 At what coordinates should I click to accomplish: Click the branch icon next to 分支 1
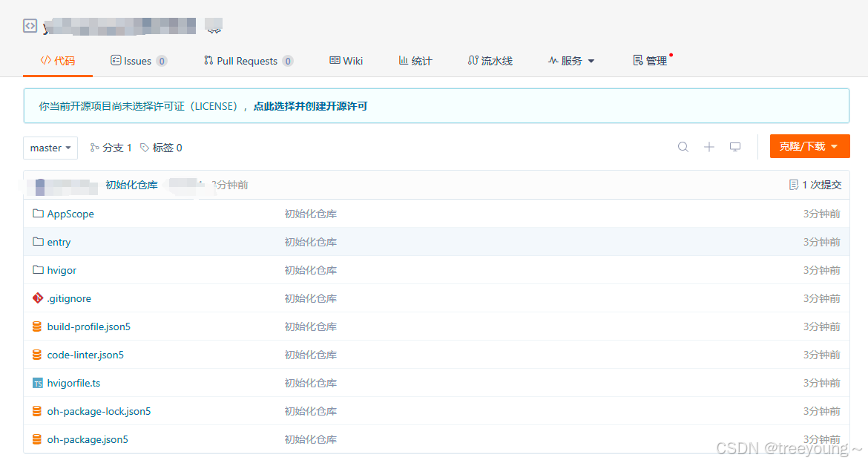[95, 148]
